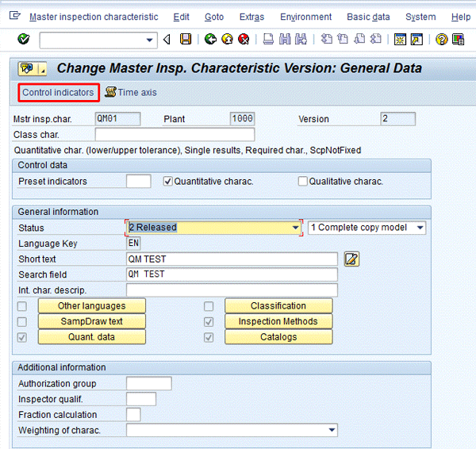Image resolution: width=476 pixels, height=449 pixels.
Task: Click the Language Key field EN
Action: [x=133, y=244]
